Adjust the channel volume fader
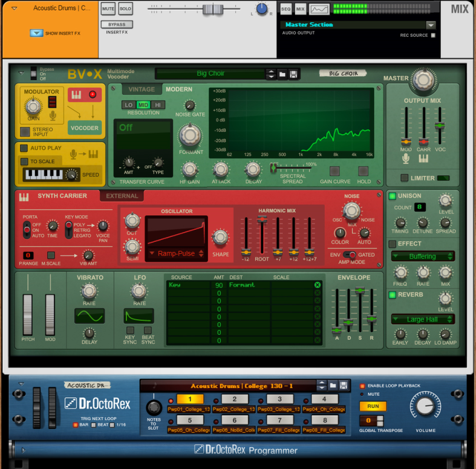This screenshot has width=476, height=469. (213, 9)
